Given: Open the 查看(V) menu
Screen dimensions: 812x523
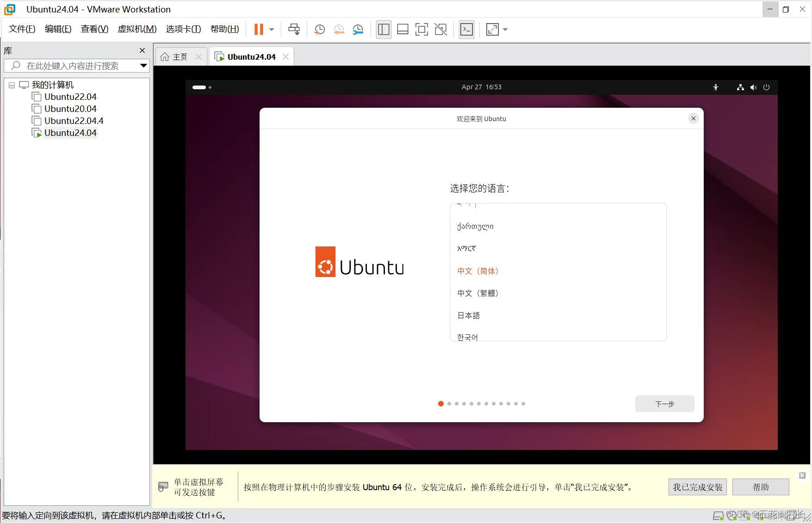Looking at the screenshot, I should [x=94, y=29].
